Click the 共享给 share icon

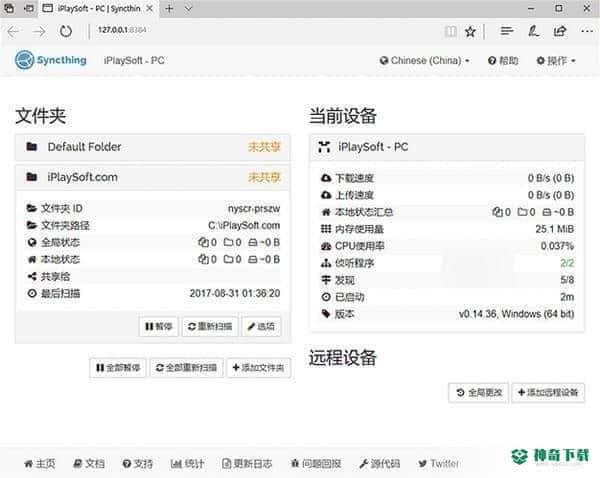click(x=32, y=276)
